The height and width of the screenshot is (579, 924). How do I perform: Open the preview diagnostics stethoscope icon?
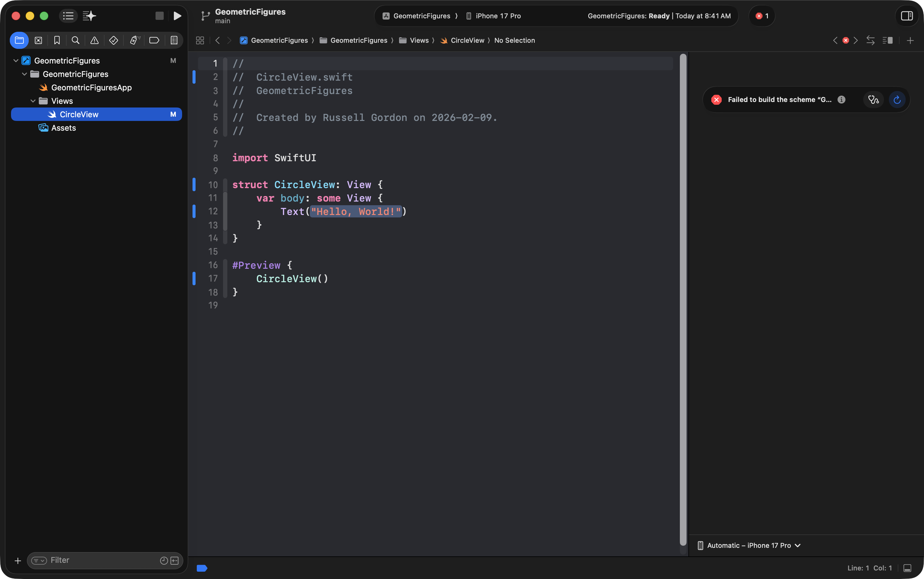(x=873, y=100)
